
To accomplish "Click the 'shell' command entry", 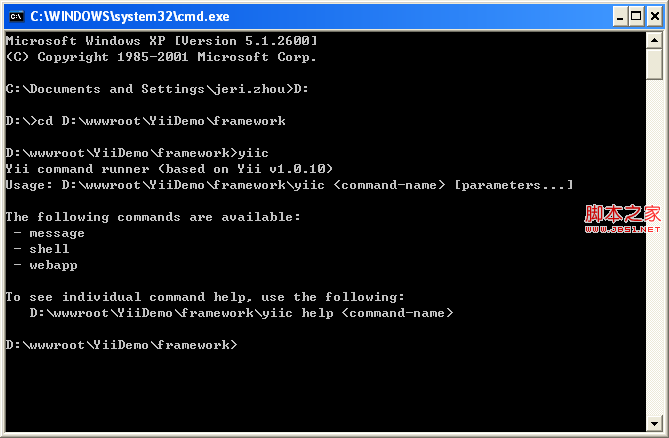I will (x=49, y=249).
